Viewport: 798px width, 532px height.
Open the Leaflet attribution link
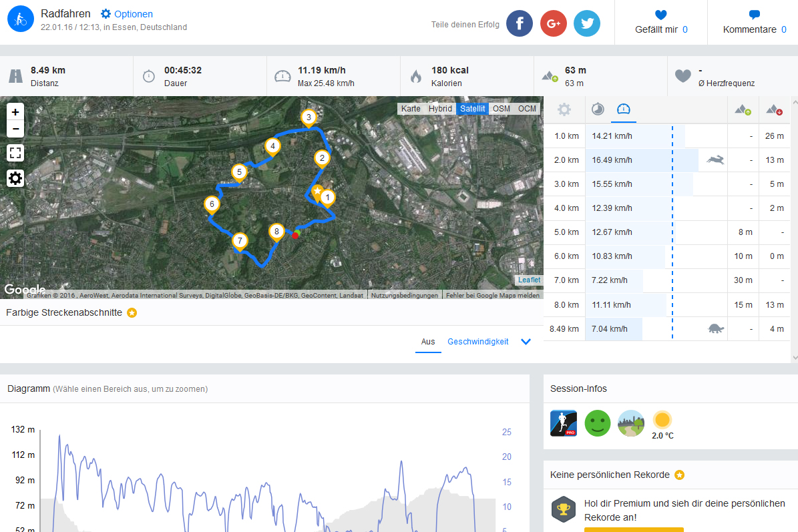530,280
